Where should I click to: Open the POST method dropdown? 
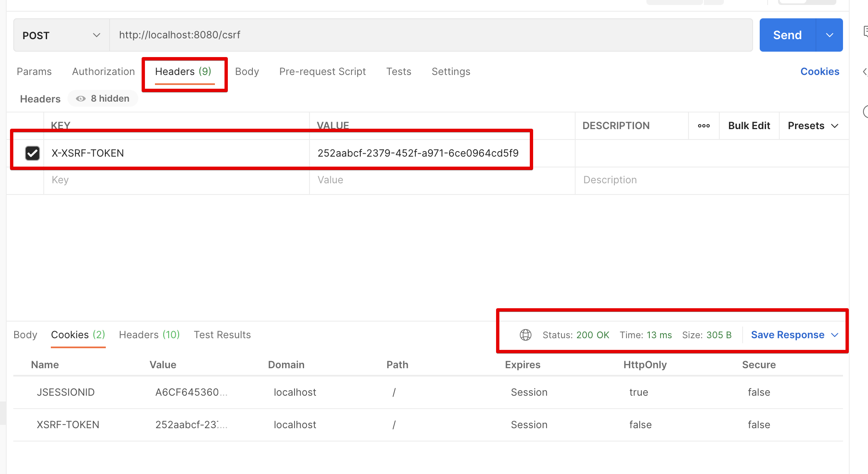(x=61, y=35)
